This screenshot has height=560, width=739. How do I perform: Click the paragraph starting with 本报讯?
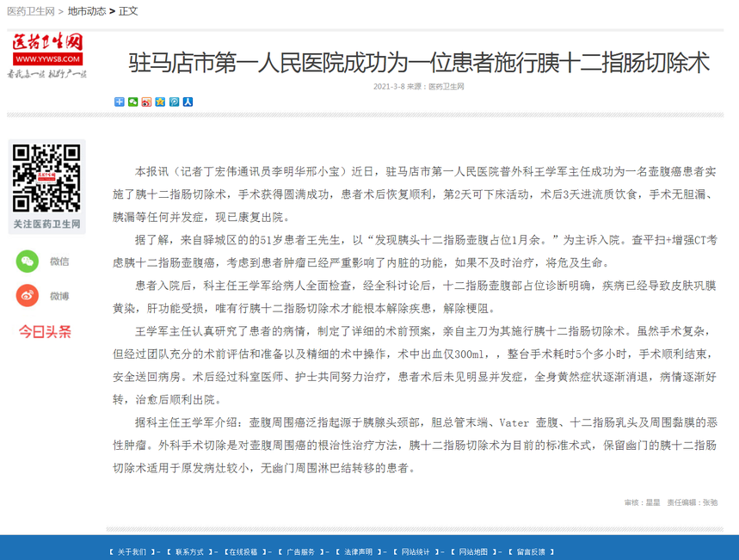click(415, 194)
